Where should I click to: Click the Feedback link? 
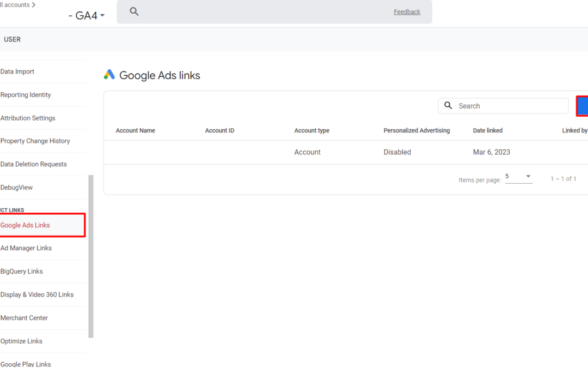[x=407, y=12]
